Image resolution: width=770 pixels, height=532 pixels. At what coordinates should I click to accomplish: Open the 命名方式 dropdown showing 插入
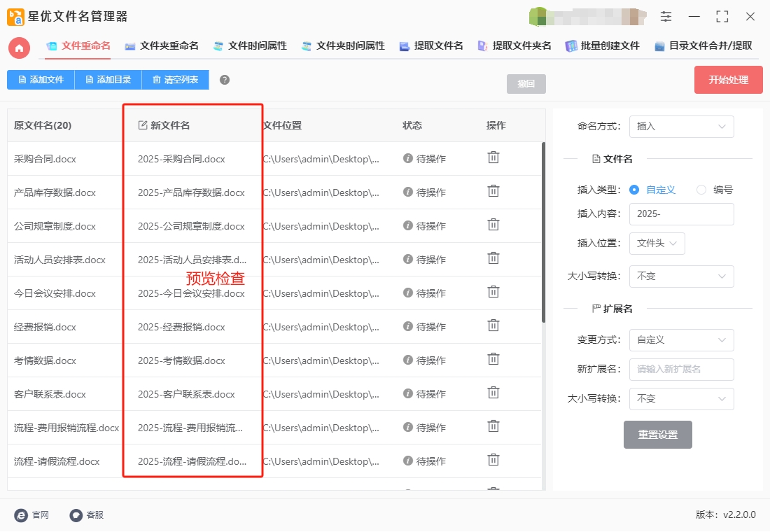coord(681,126)
